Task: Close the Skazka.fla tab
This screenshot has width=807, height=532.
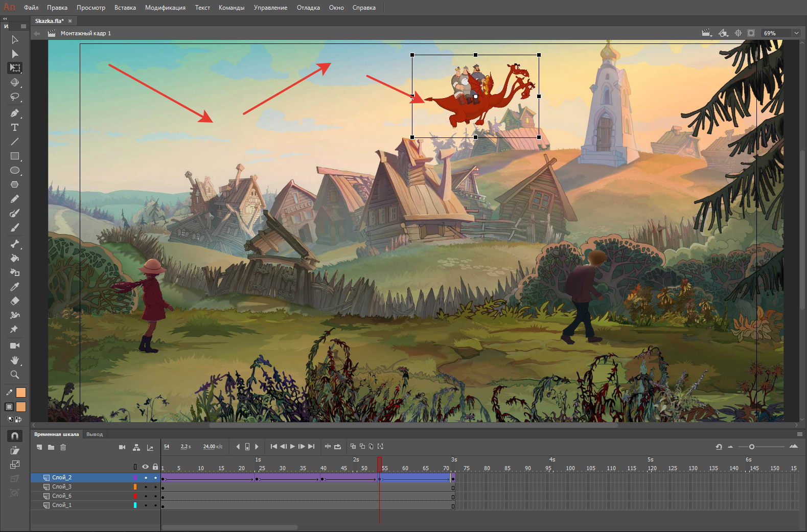Action: [x=70, y=21]
